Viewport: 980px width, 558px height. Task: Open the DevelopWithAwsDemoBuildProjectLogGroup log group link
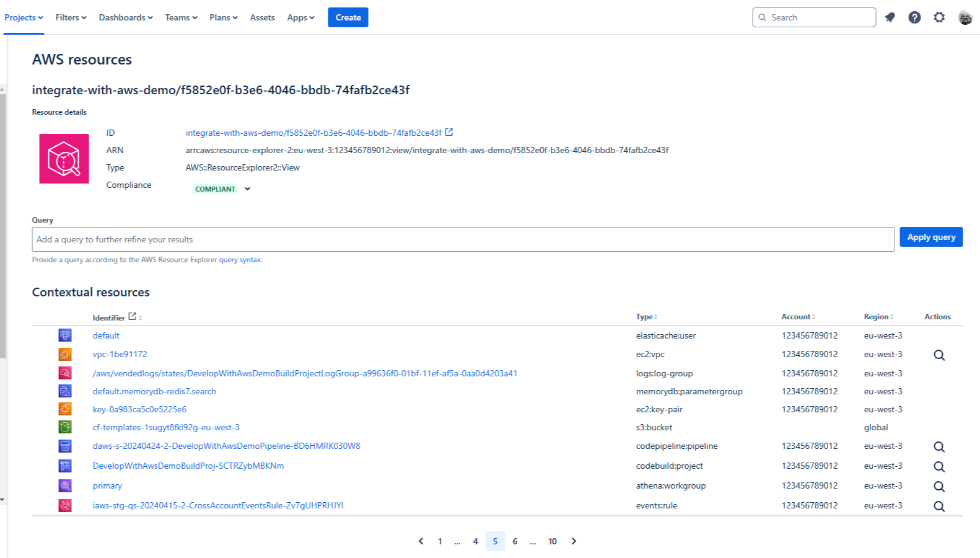(x=305, y=373)
